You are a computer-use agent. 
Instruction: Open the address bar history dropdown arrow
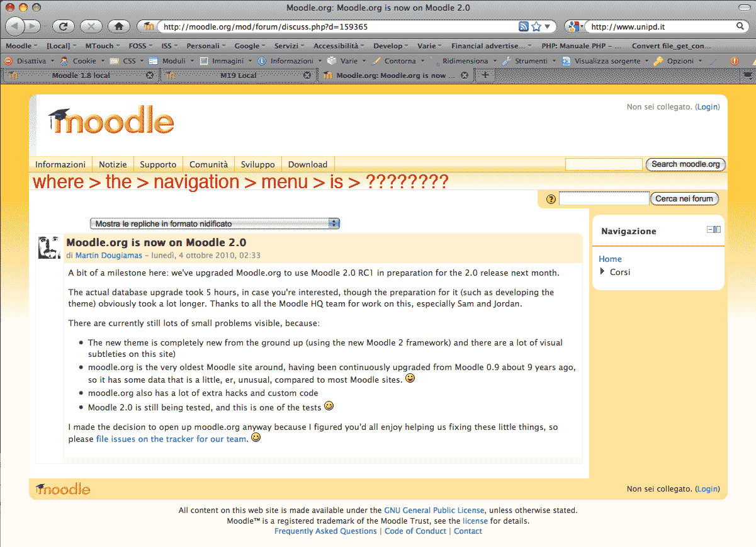[x=547, y=27]
